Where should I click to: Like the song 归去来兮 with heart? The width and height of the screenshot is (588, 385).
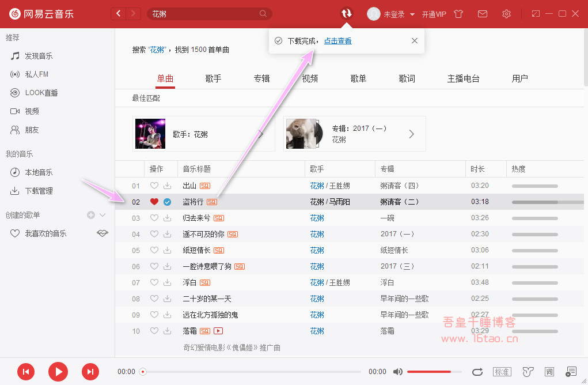154,218
